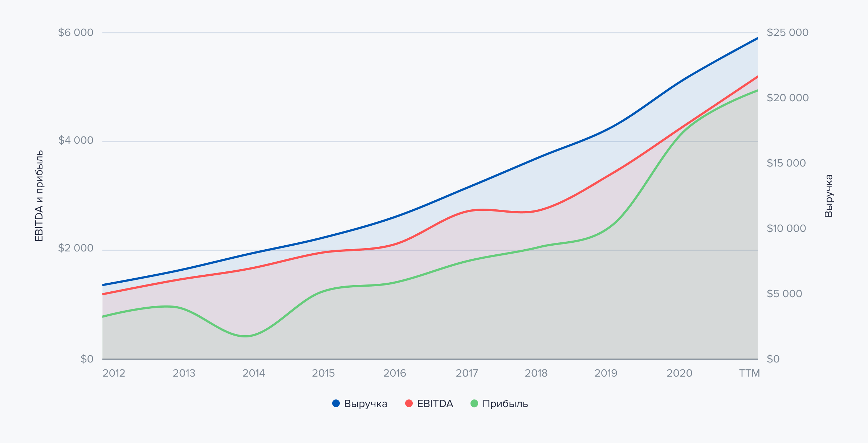868x443 pixels.
Task: Select the 2019 x-axis label
Action: [x=606, y=373]
